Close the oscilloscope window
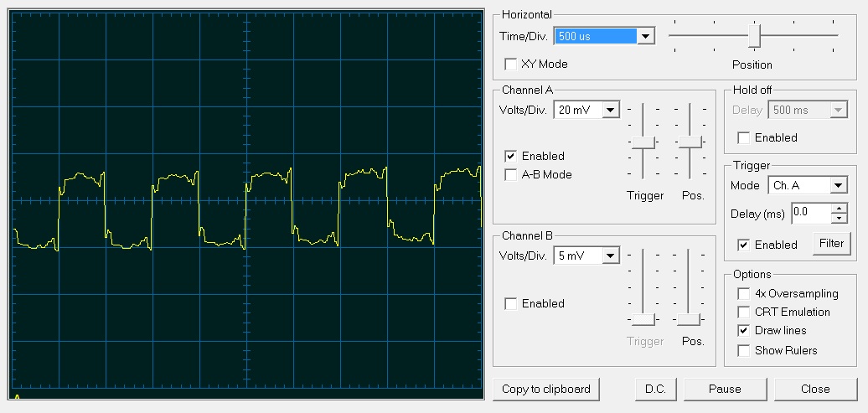868x413 pixels. 815,390
